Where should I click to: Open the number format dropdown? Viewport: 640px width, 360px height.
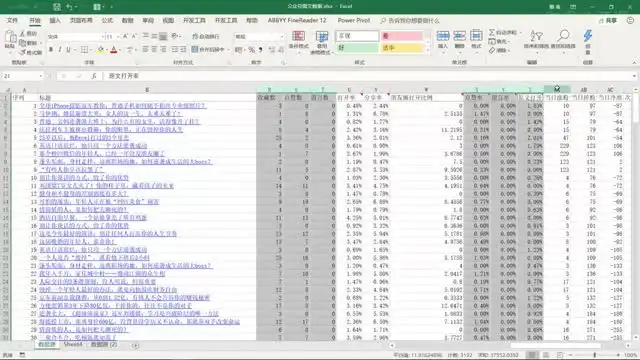coord(282,36)
